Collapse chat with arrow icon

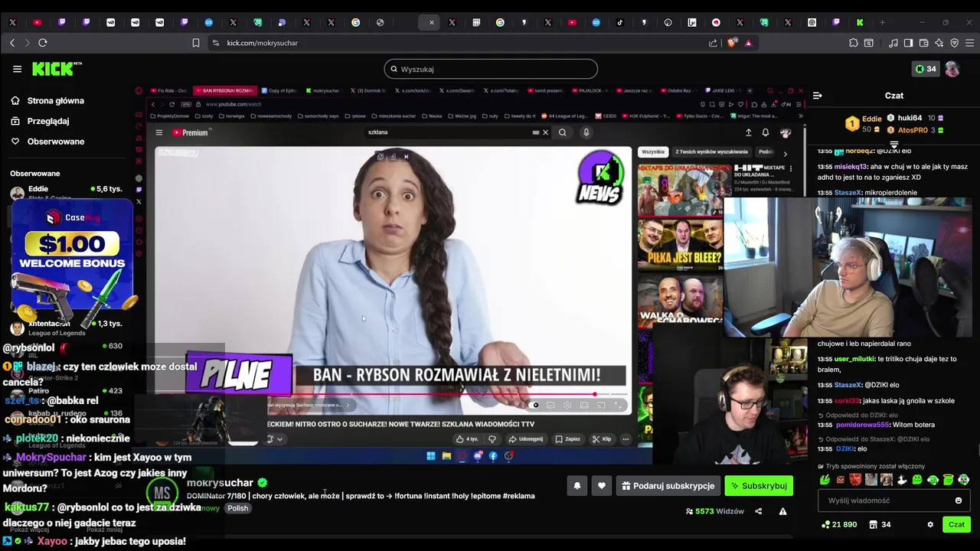click(817, 96)
